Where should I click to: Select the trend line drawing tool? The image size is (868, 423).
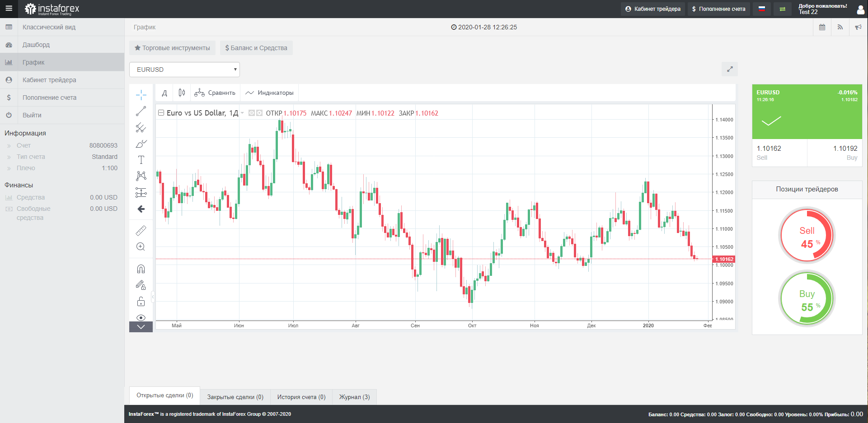point(141,111)
